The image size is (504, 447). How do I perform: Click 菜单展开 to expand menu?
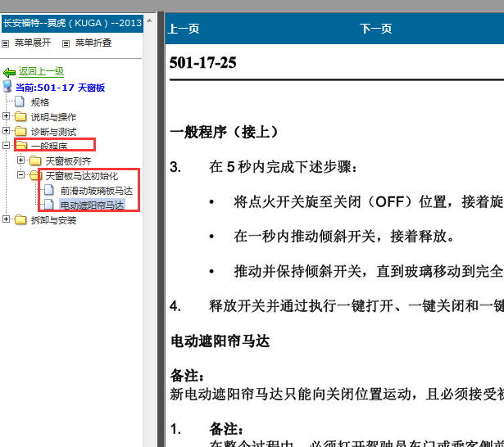[x=33, y=43]
